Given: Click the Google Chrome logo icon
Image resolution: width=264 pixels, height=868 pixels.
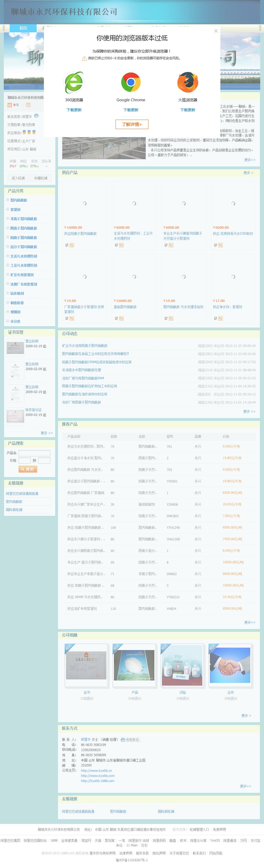Looking at the screenshot, I should point(131,82).
